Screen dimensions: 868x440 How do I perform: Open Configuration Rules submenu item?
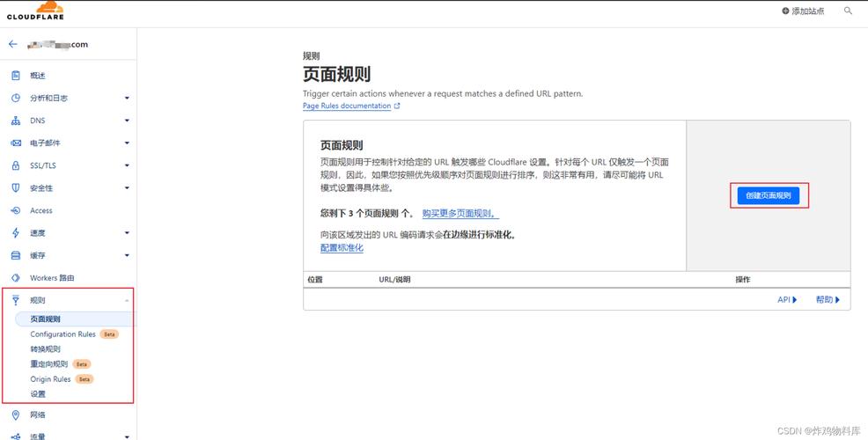point(63,334)
